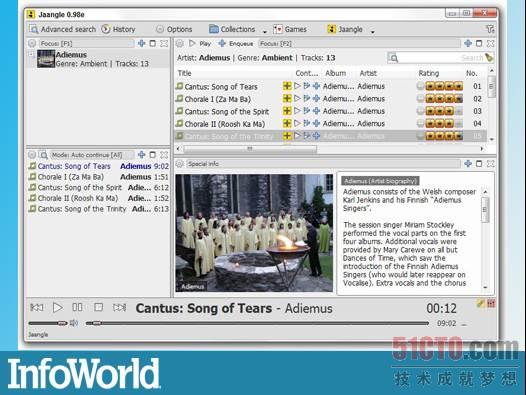
Task: Sort by the Artist column header
Action: [x=368, y=73]
